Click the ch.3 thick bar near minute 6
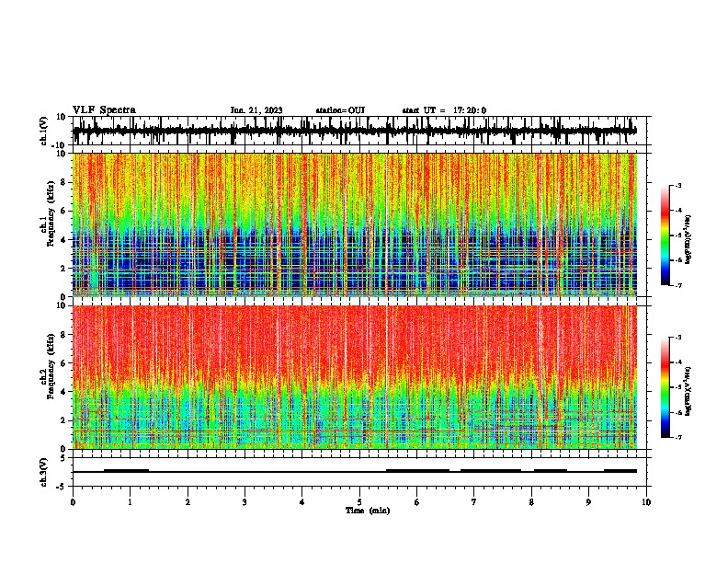728x563 pixels. [418, 471]
